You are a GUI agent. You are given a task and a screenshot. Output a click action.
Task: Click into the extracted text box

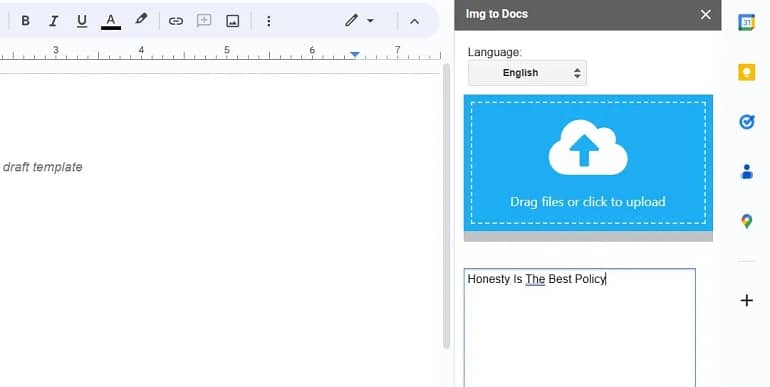coord(579,328)
